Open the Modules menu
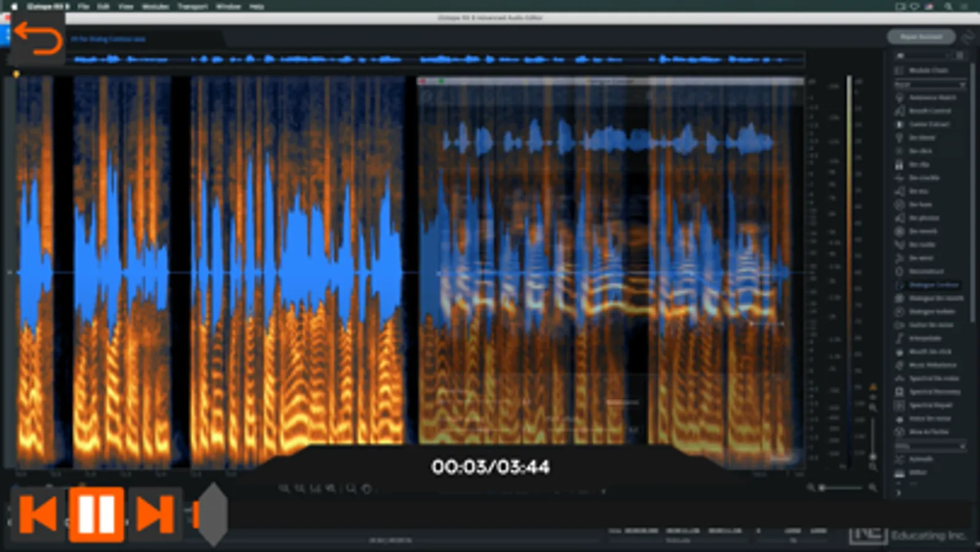 155,6
